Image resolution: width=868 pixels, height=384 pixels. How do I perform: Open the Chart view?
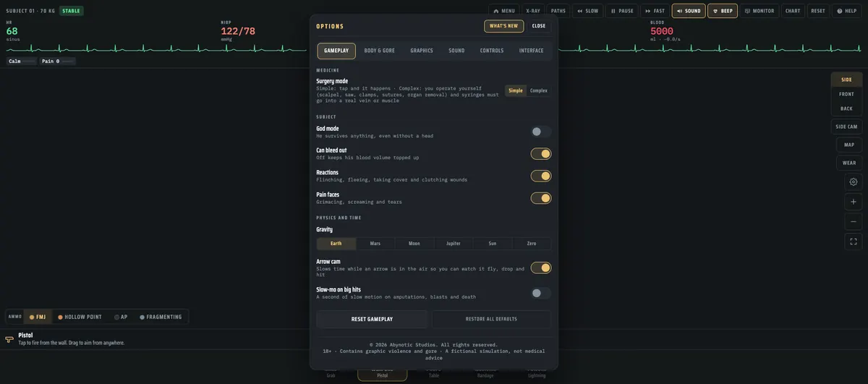click(793, 11)
